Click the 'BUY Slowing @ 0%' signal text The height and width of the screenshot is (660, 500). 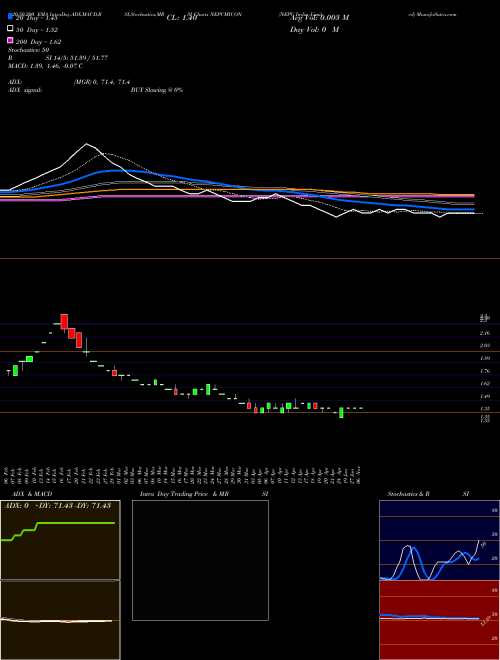click(x=157, y=90)
